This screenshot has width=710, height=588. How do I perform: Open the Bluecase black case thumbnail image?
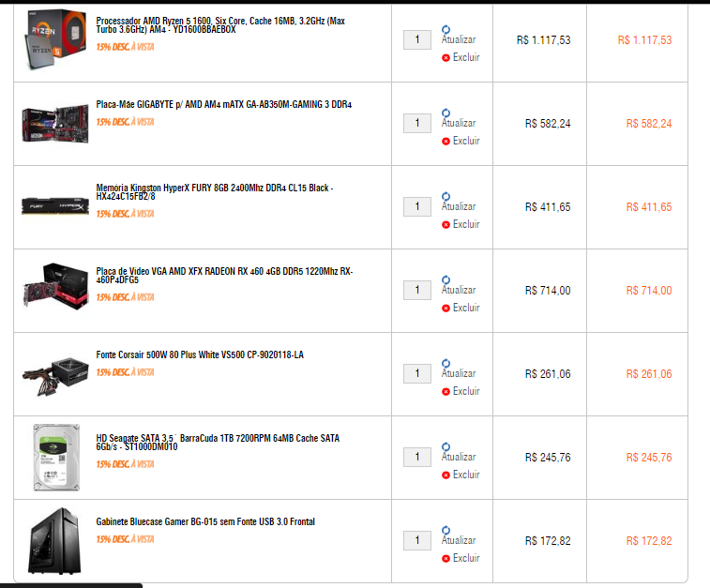coord(55,541)
